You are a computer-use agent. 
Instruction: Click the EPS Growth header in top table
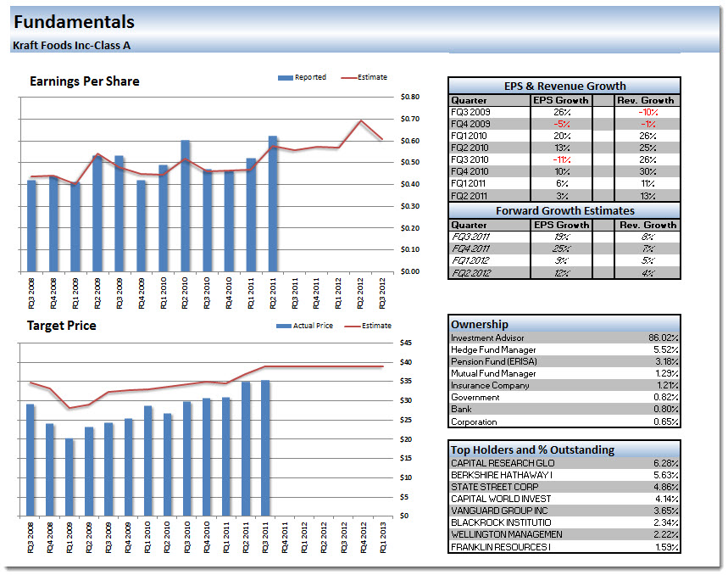(561, 100)
